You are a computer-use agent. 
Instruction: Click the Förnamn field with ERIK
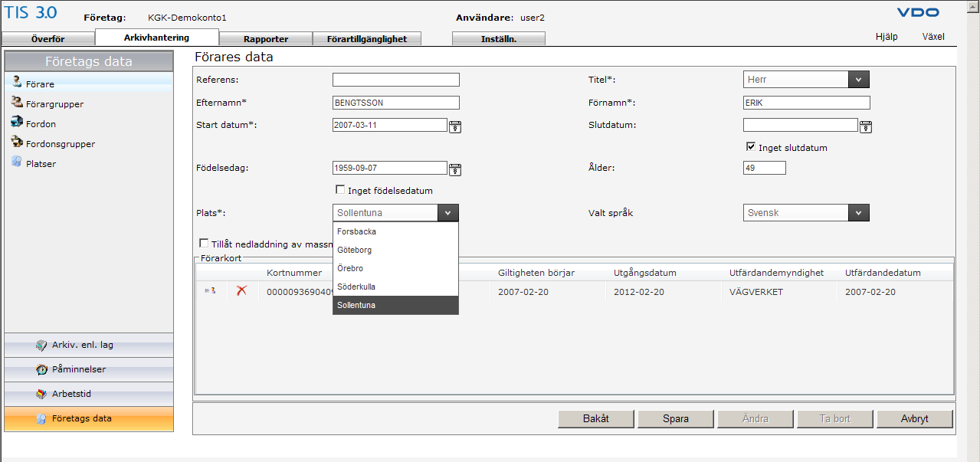807,103
